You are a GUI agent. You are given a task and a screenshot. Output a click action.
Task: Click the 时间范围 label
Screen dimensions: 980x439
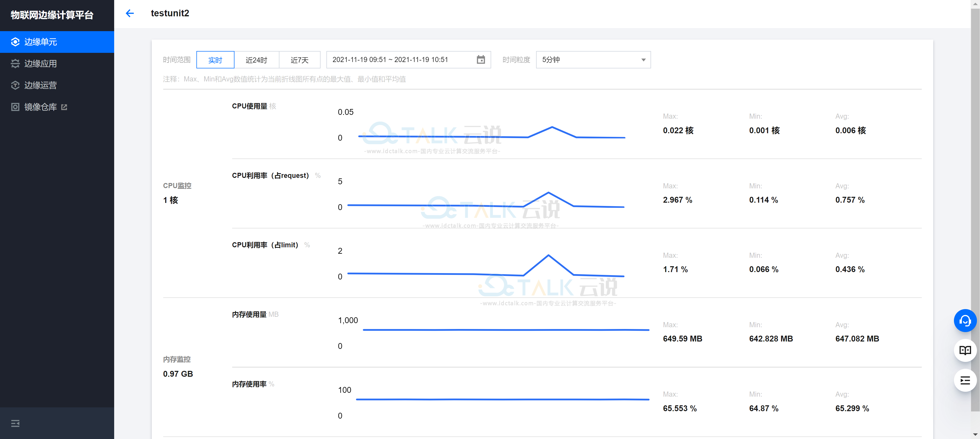pos(176,60)
